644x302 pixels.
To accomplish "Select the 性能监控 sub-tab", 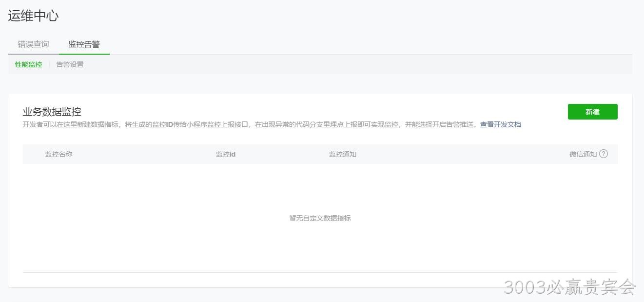I will [28, 64].
